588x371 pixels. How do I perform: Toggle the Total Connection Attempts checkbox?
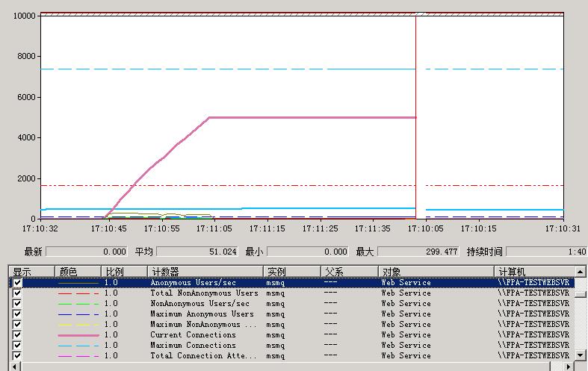17,356
